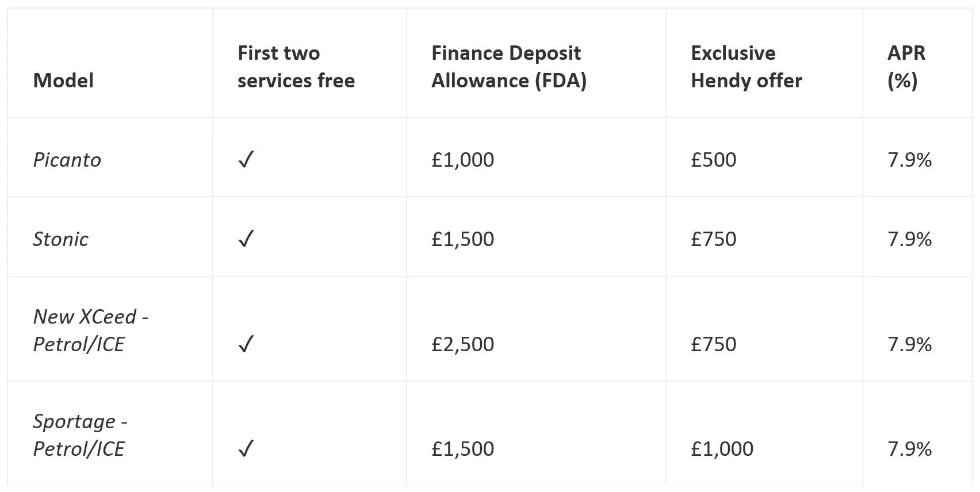
Task: Click the APR (%) column header
Action: pyautogui.click(x=906, y=67)
